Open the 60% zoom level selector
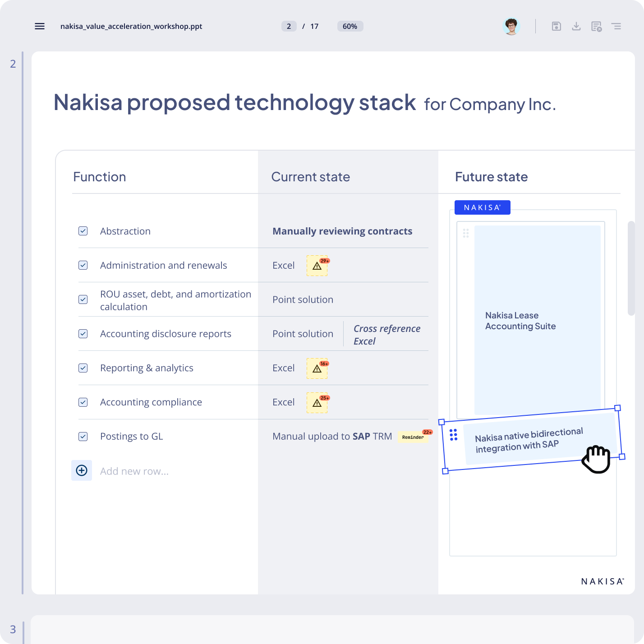Screen dimensions: 644x644 350,26
